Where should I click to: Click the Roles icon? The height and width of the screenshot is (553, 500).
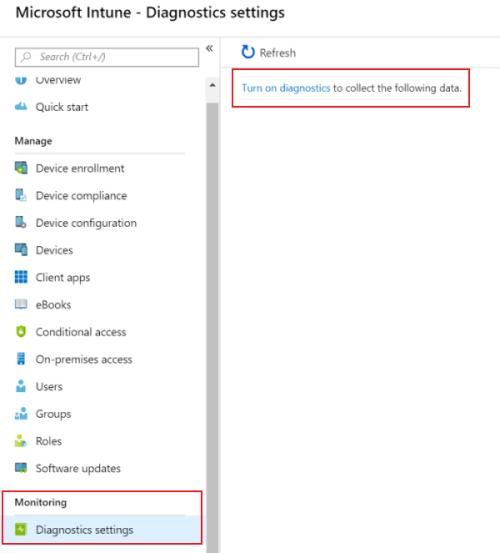[x=21, y=440]
